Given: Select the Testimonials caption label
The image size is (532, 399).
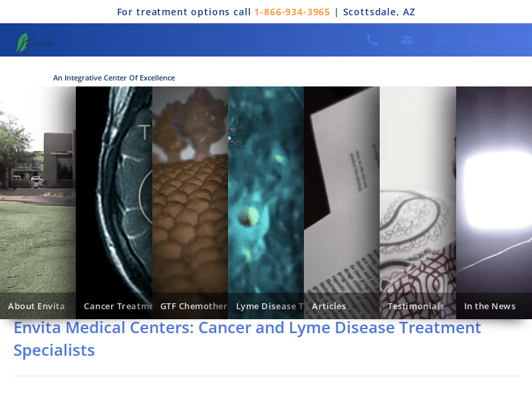Looking at the screenshot, I should 416,306.
